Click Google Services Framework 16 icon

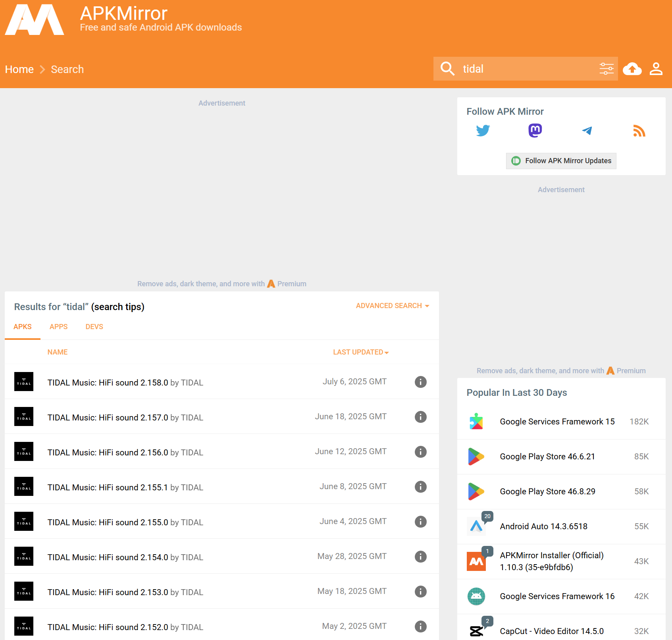pos(476,596)
